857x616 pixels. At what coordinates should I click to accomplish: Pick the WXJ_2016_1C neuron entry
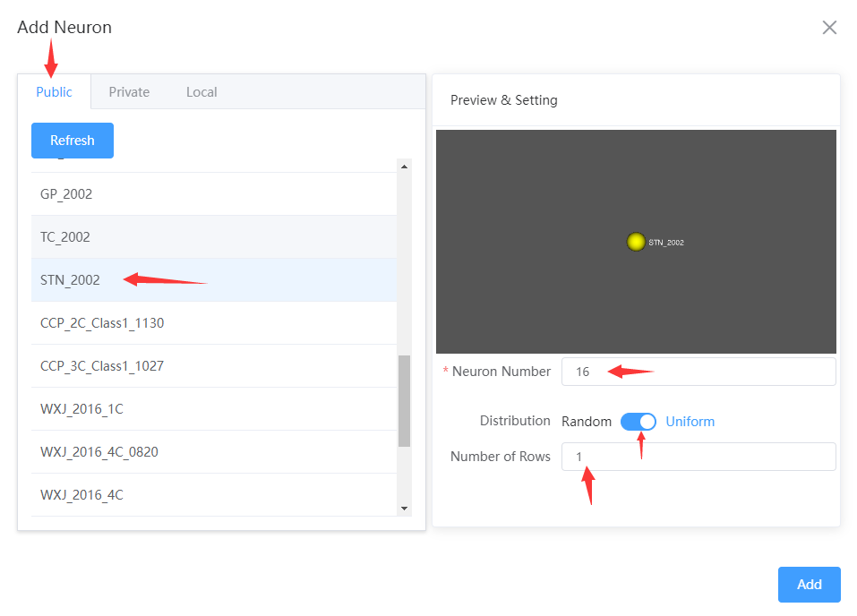(214, 409)
